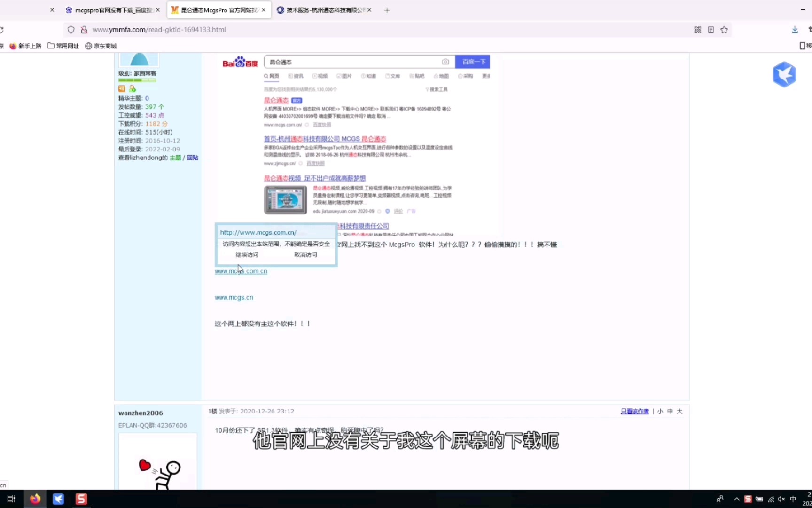Screen dimensions: 812x508
Task: Open Task View on the taskbar
Action: click(11, 499)
